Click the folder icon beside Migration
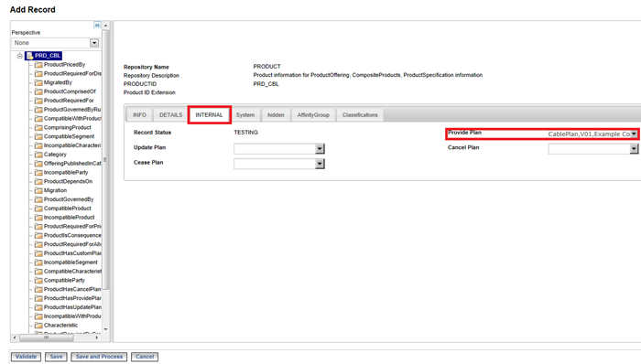The image size is (641, 364). click(38, 190)
